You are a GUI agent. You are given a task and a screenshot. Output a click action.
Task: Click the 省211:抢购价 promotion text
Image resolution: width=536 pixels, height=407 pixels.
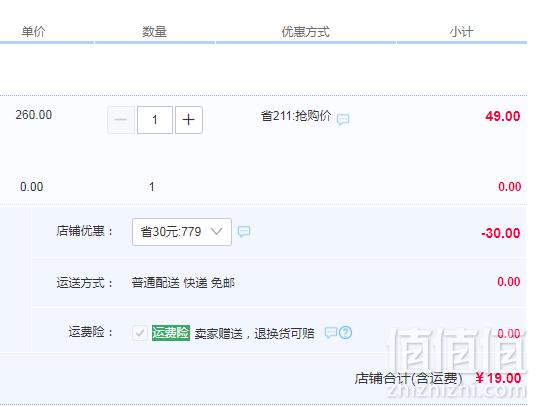[296, 116]
